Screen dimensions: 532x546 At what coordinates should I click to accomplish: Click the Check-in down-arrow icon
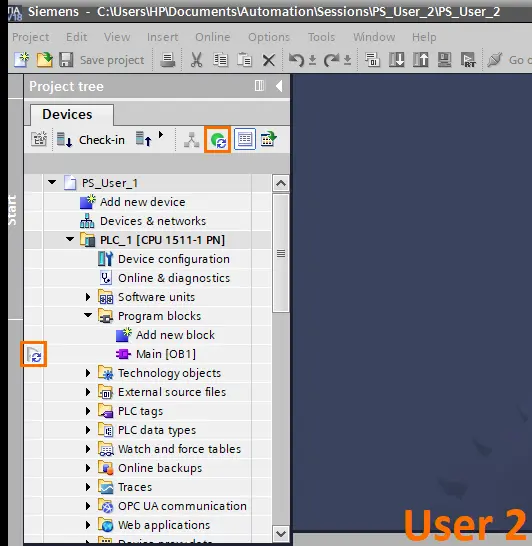[x=64, y=140]
